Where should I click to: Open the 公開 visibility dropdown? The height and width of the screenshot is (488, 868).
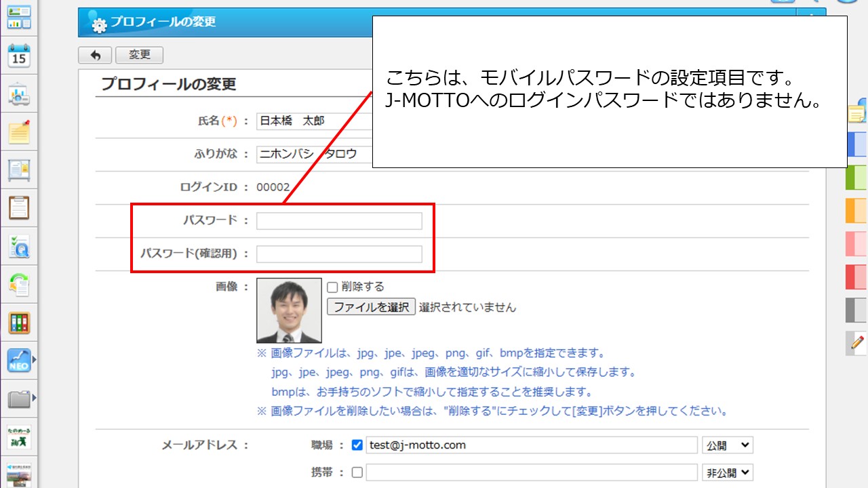(x=728, y=445)
